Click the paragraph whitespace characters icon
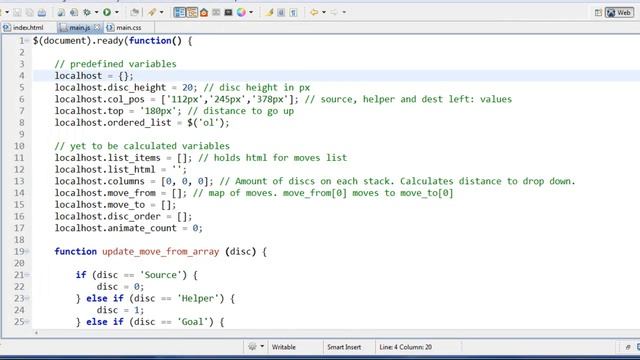The width and height of the screenshot is (640, 360). [x=293, y=13]
